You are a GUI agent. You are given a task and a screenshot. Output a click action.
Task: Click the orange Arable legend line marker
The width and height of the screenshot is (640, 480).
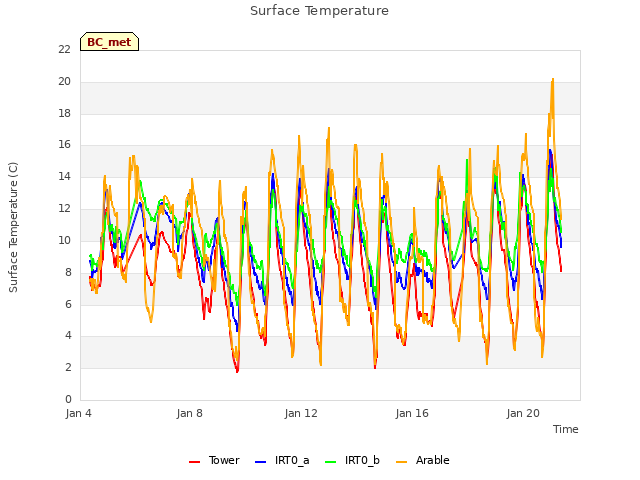(x=402, y=462)
